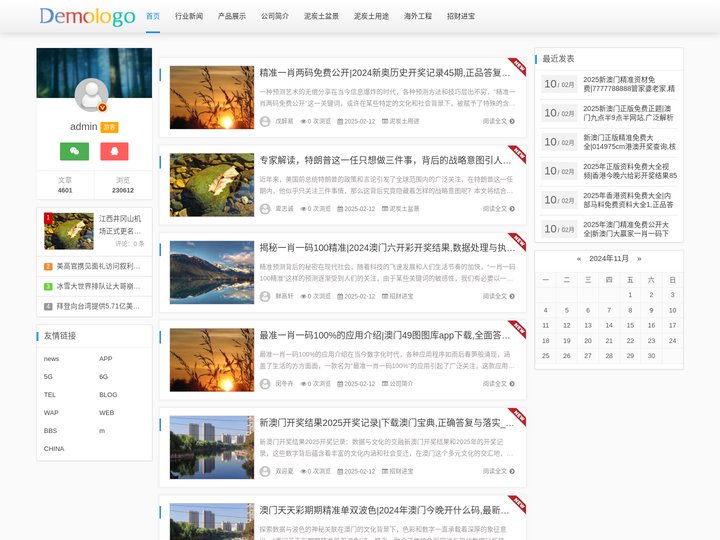Click the BBS friendly link

point(51,431)
